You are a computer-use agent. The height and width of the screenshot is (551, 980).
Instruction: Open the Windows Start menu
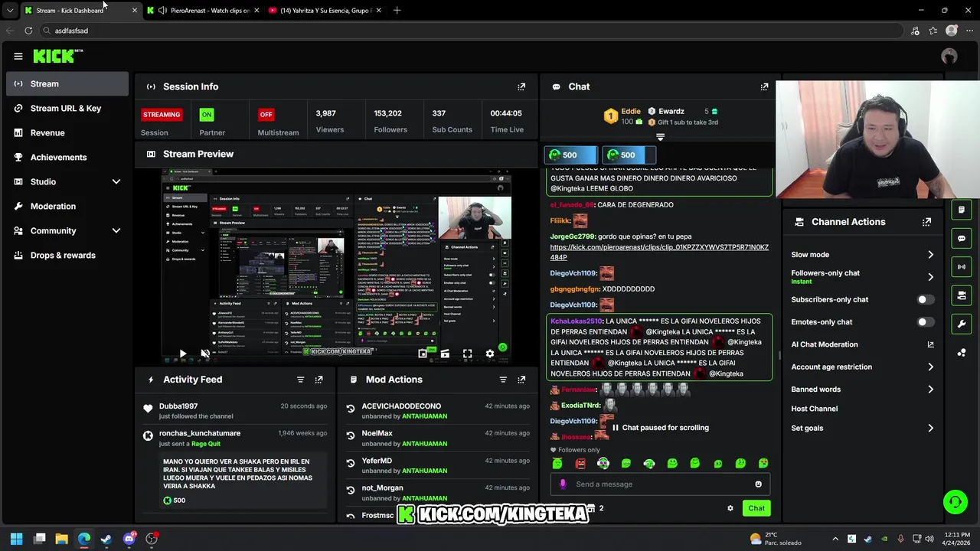click(x=17, y=539)
